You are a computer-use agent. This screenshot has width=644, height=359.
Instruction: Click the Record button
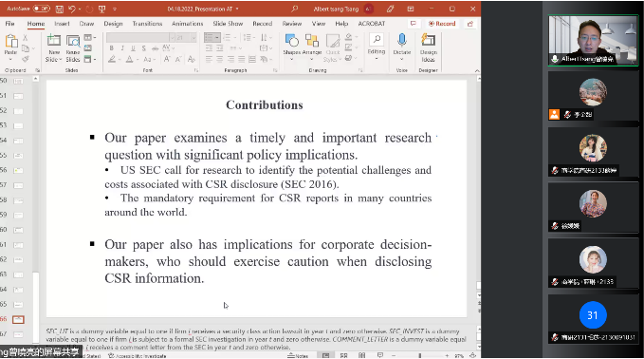(442, 24)
